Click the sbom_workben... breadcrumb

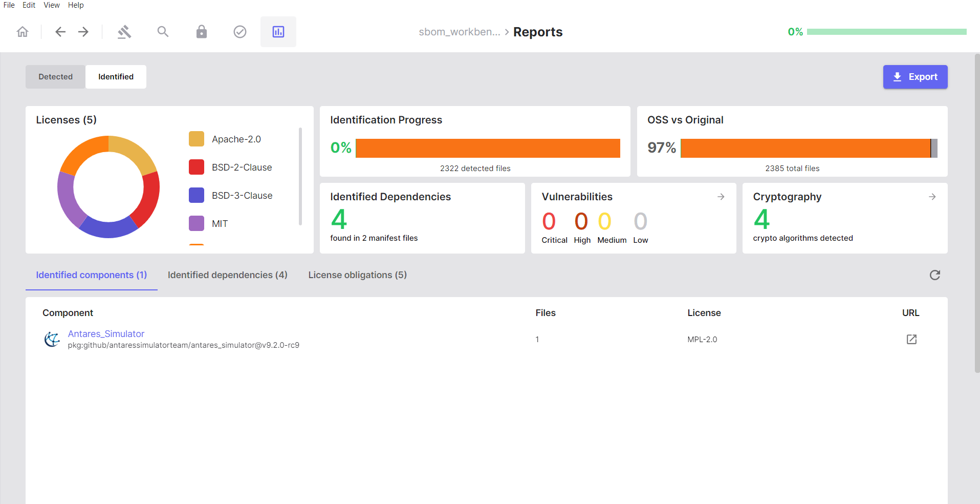(460, 32)
